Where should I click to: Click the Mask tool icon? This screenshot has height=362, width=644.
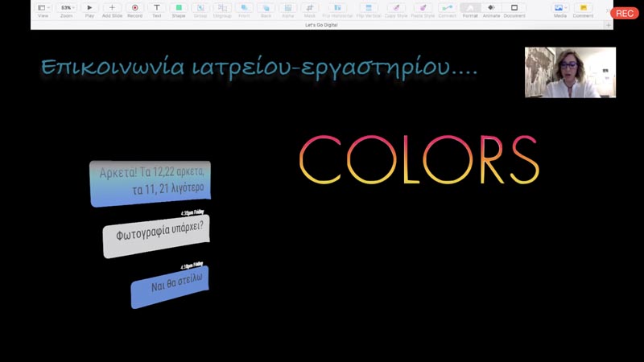coord(309,8)
